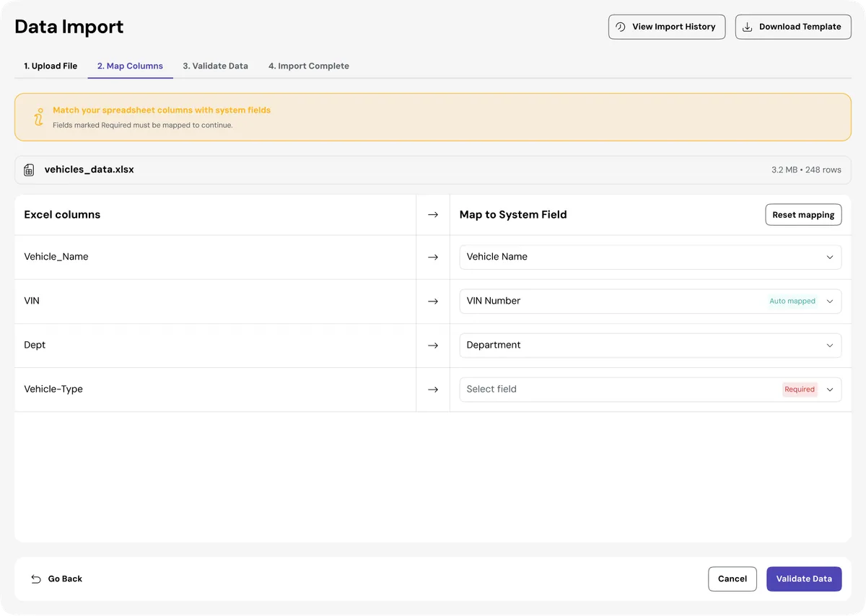Switch to the Validate Data tab
Image resolution: width=866 pixels, height=616 pixels.
pos(215,66)
